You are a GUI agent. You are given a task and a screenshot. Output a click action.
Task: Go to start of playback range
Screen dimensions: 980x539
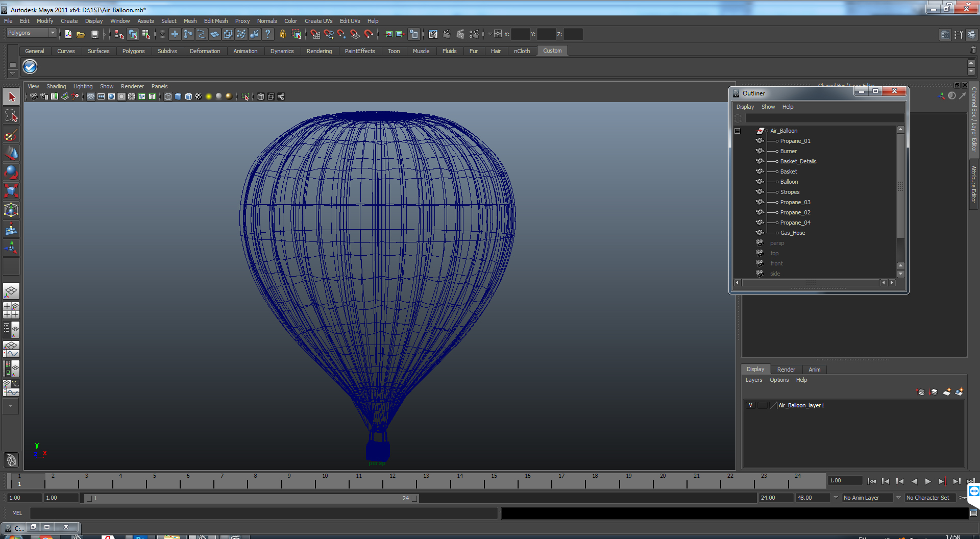pos(872,481)
